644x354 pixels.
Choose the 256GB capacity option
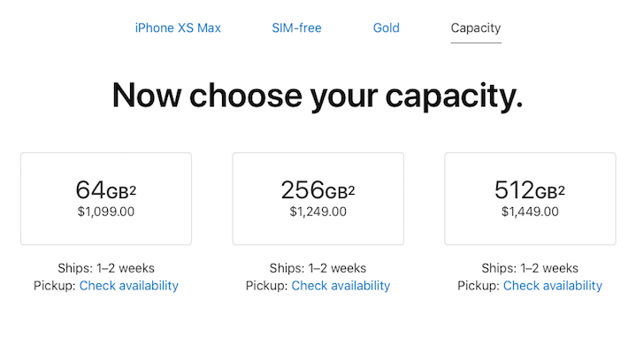point(318,198)
